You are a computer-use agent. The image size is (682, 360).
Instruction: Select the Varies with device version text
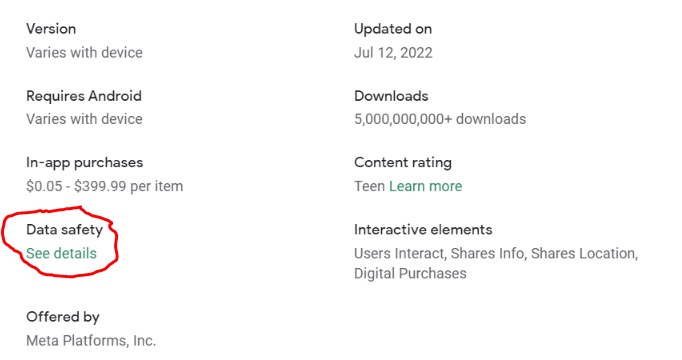pyautogui.click(x=84, y=53)
